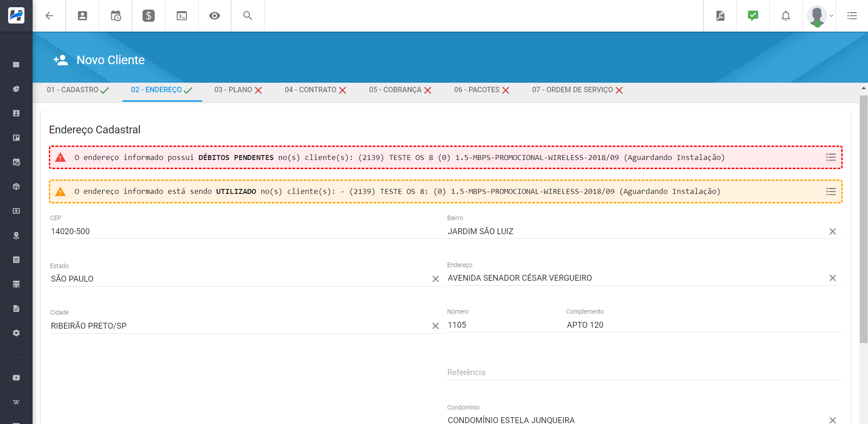Open the user avatar menu
This screenshot has width=868, height=424.
[819, 16]
